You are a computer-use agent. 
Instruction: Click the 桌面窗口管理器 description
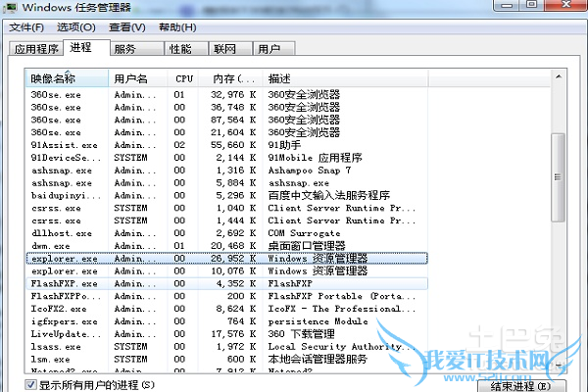tap(307, 246)
